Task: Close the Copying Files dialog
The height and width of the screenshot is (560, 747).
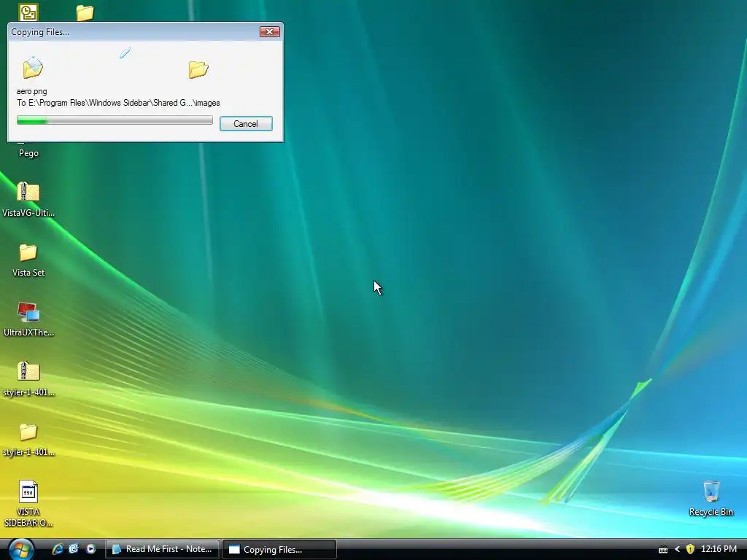Action: click(x=270, y=31)
